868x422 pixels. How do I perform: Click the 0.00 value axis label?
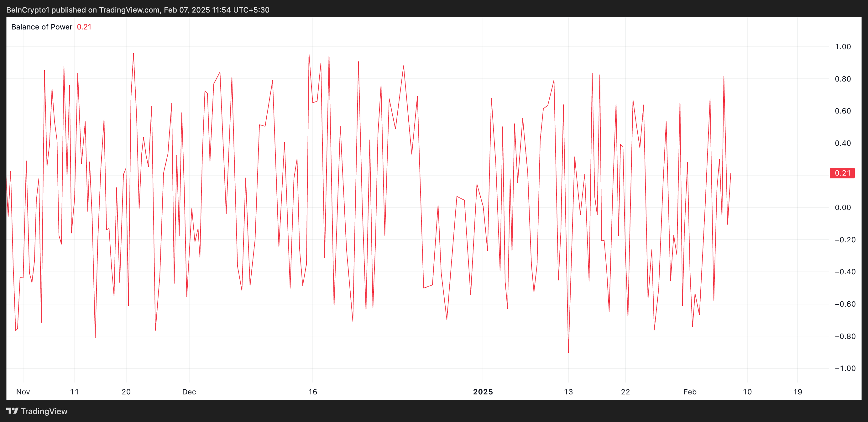[843, 207]
